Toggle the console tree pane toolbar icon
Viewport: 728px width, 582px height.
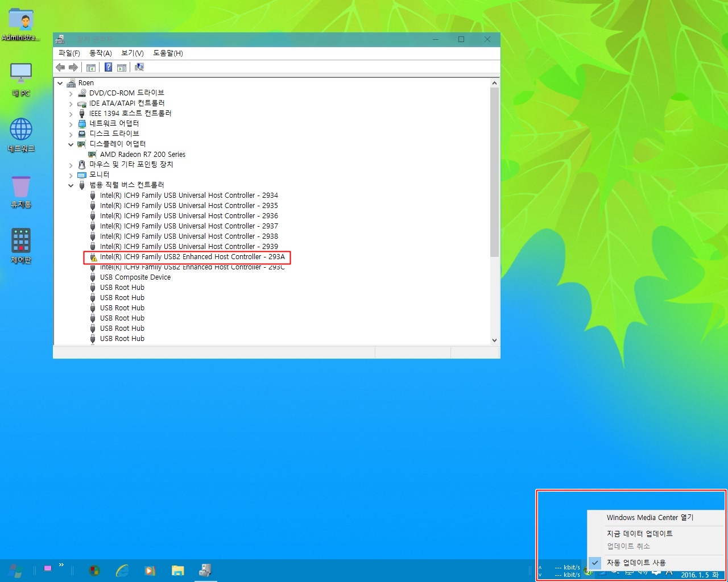click(91, 67)
